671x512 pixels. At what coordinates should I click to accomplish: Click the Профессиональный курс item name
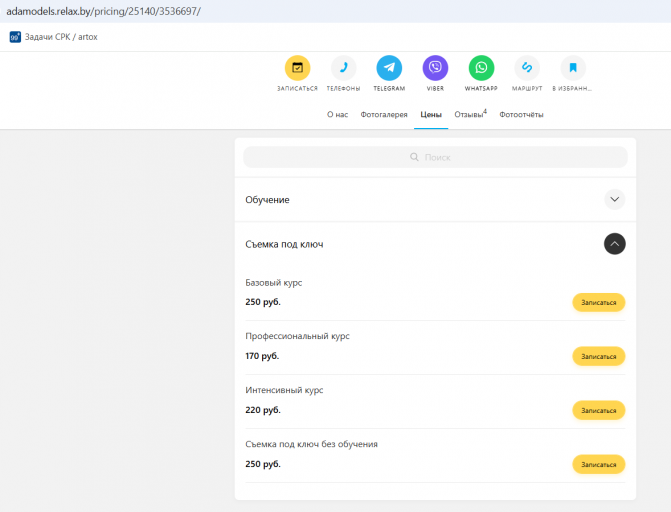point(297,336)
